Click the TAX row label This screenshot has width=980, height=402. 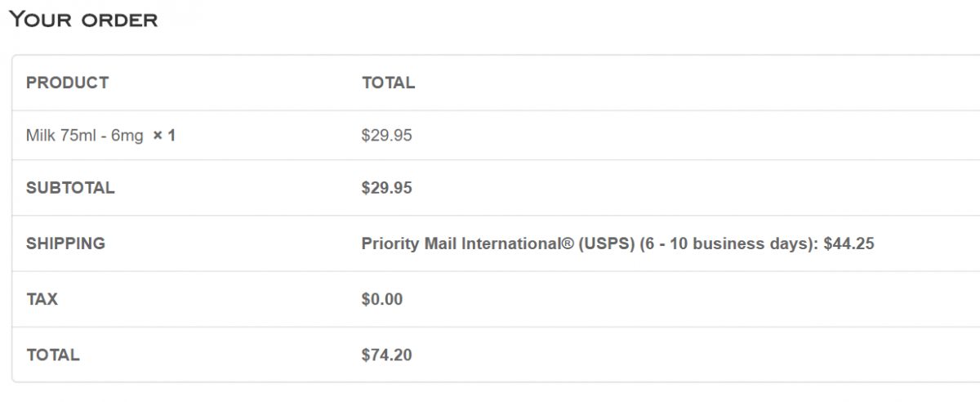(42, 299)
